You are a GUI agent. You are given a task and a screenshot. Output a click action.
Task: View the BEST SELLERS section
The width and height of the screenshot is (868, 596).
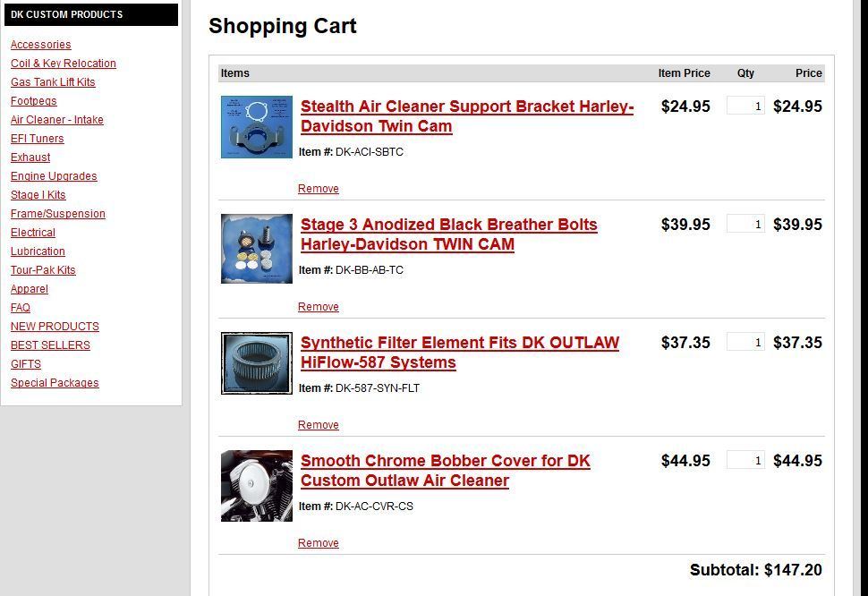point(50,345)
